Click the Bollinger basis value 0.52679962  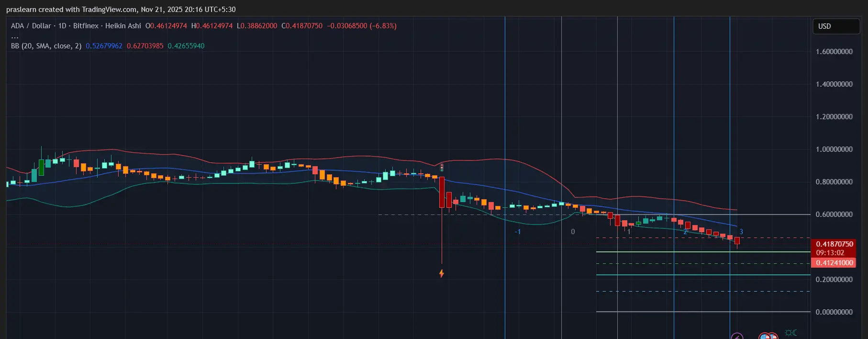(x=104, y=46)
